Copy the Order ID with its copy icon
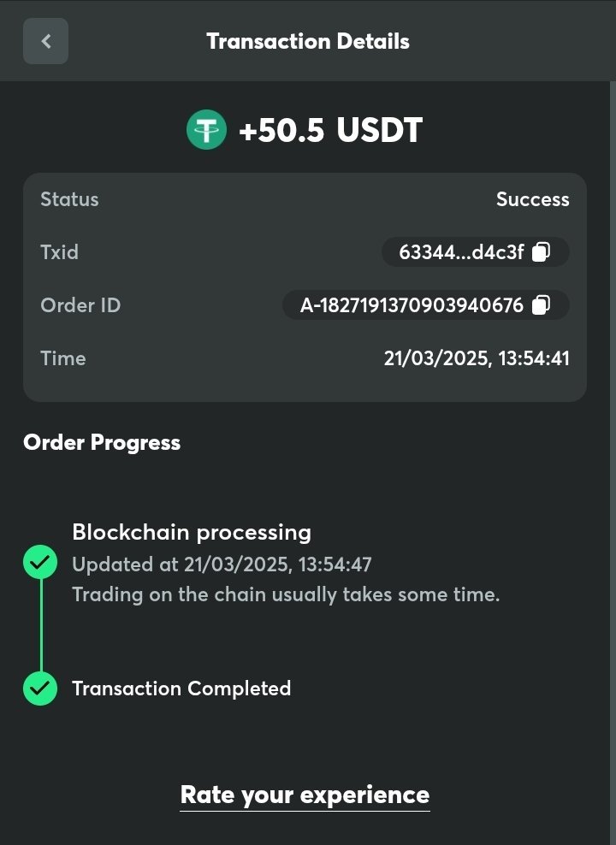This screenshot has width=616, height=845. pyautogui.click(x=541, y=305)
